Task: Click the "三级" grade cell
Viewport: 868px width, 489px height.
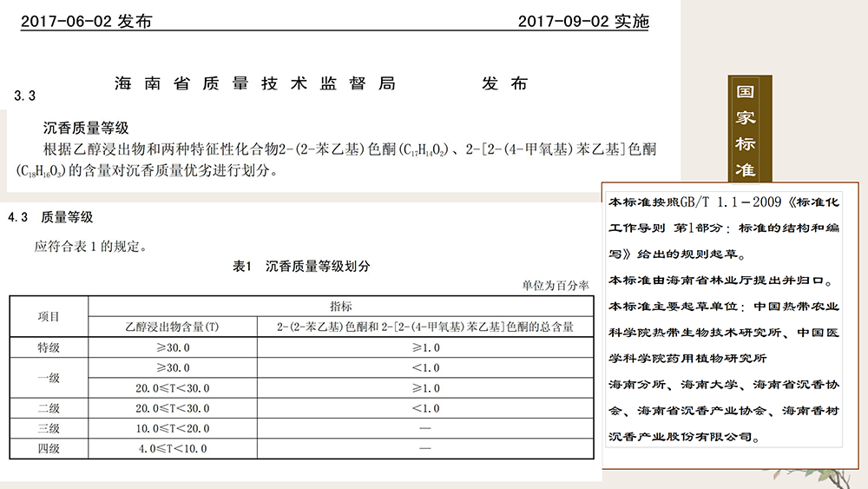Action: point(49,428)
